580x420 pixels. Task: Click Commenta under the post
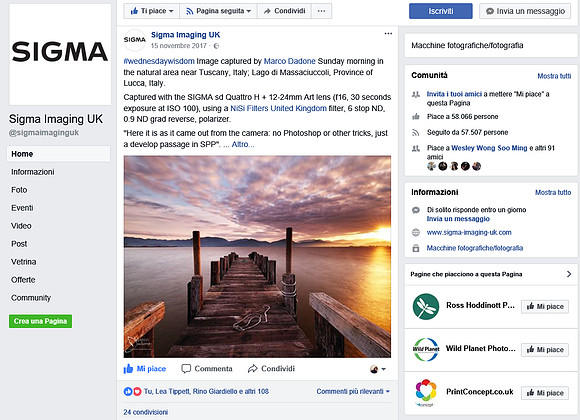(207, 369)
